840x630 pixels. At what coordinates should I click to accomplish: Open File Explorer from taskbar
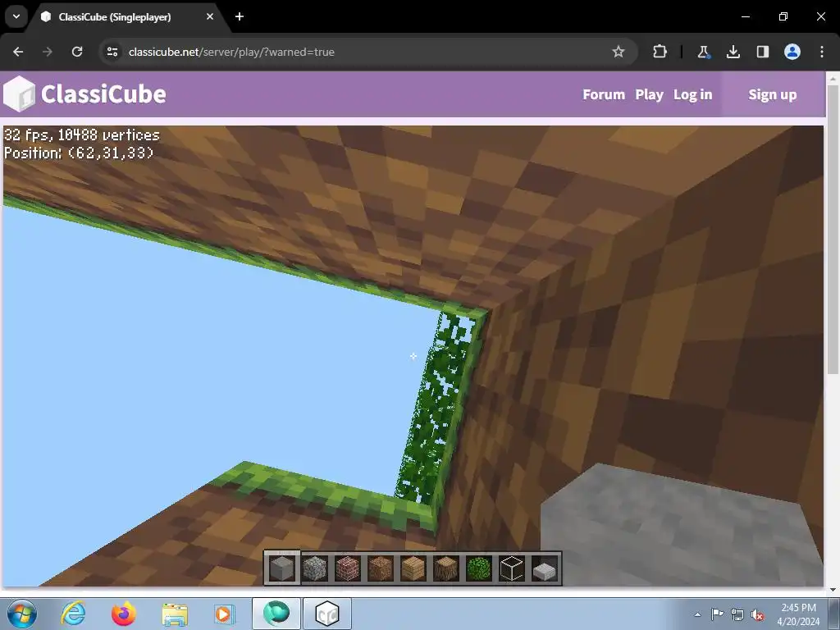[175, 614]
